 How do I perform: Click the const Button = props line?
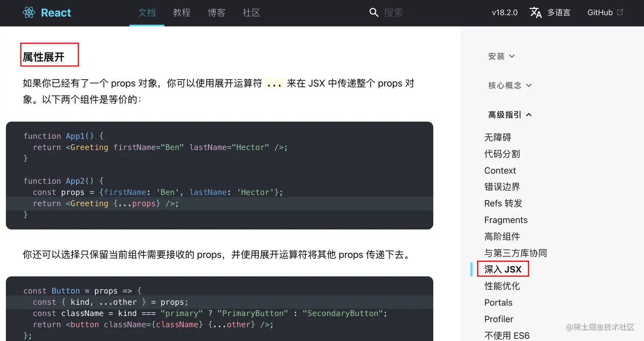tap(82, 291)
